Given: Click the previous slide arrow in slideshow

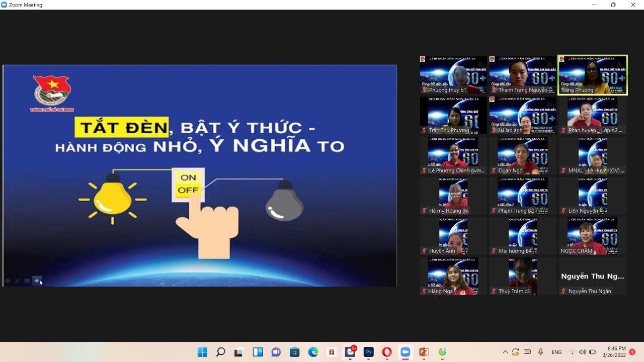Looking at the screenshot, I should click(8, 281).
